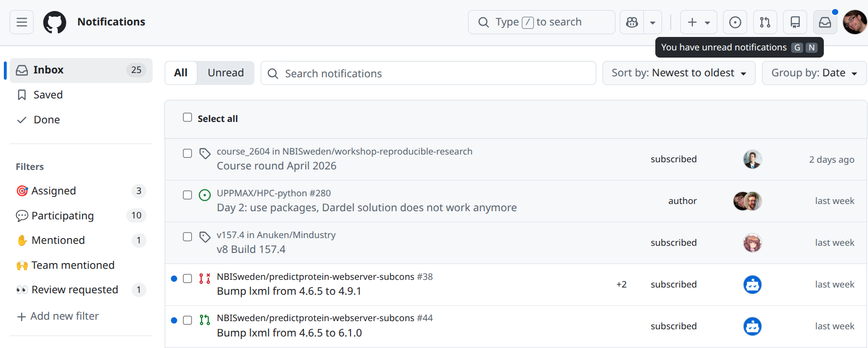Image resolution: width=868 pixels, height=348 pixels.
Task: Click the +2 count on #38 row
Action: pyautogui.click(x=621, y=285)
